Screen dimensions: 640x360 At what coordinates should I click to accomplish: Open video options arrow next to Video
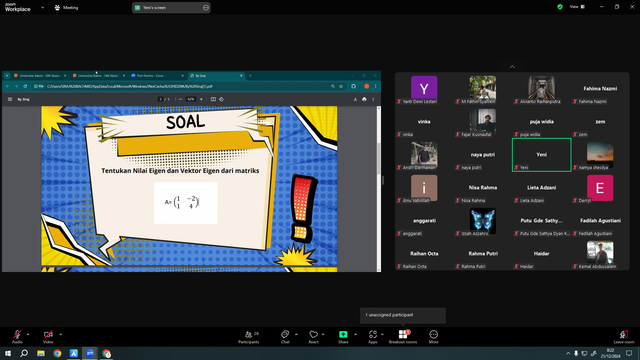(x=60, y=334)
